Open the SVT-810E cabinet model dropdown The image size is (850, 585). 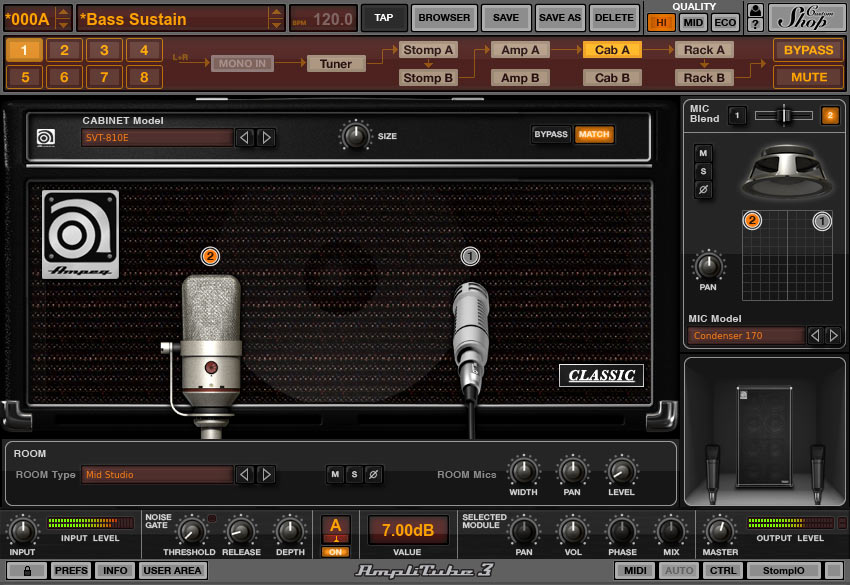[157, 137]
